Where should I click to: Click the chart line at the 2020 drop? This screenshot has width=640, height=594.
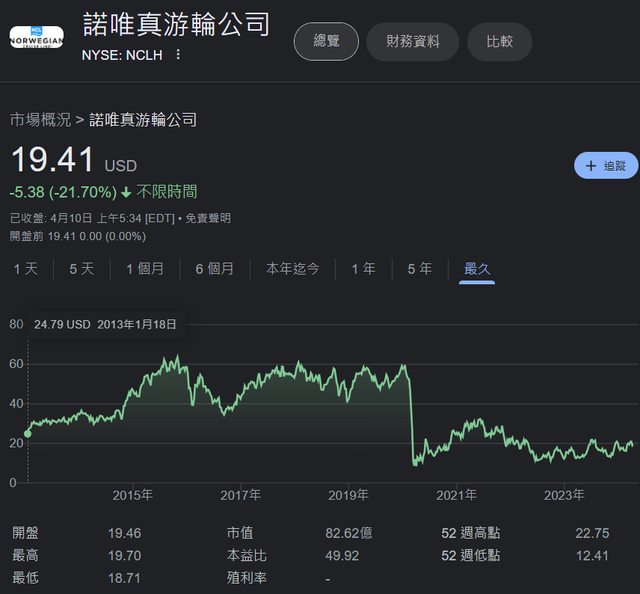point(411,420)
